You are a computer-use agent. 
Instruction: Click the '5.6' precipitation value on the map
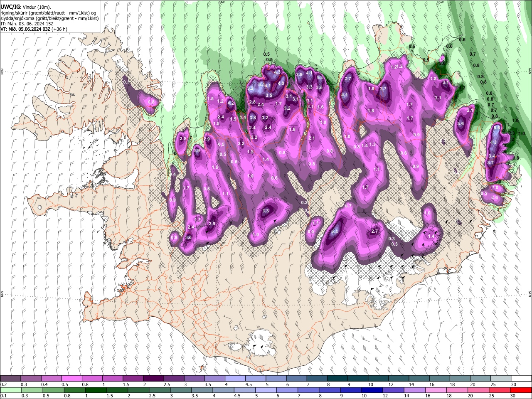click(496, 128)
